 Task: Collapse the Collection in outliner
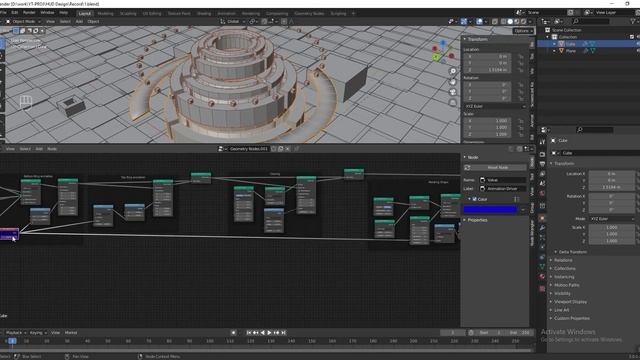(548, 37)
